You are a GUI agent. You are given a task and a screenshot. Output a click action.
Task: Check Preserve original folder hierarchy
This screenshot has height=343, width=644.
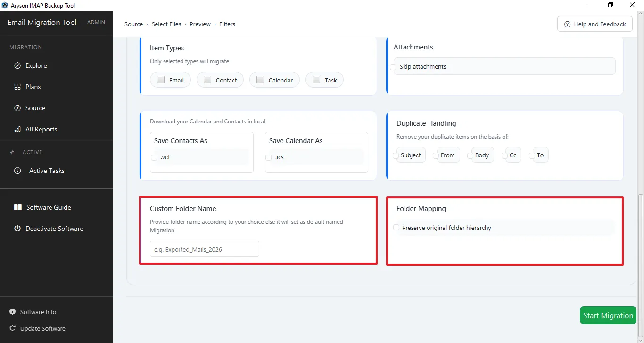coord(396,228)
